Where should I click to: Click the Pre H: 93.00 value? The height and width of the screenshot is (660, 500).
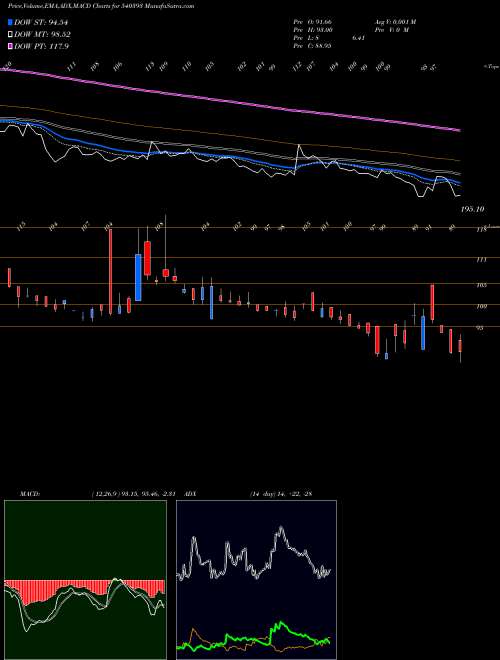pyautogui.click(x=314, y=30)
